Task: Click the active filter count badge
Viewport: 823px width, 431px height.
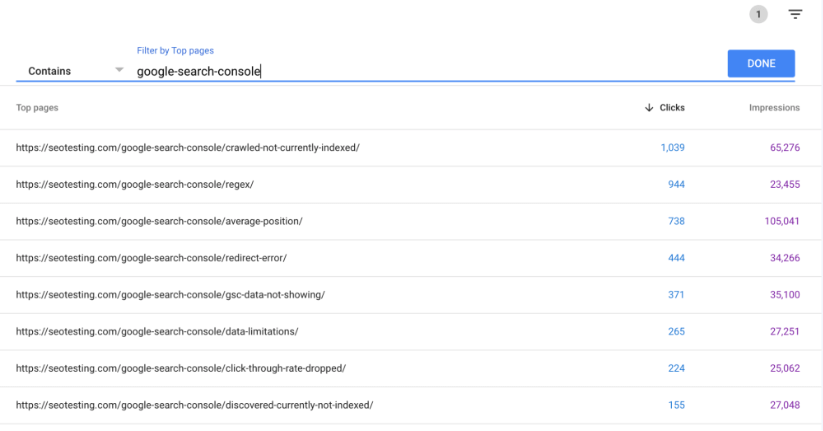Action: (758, 14)
